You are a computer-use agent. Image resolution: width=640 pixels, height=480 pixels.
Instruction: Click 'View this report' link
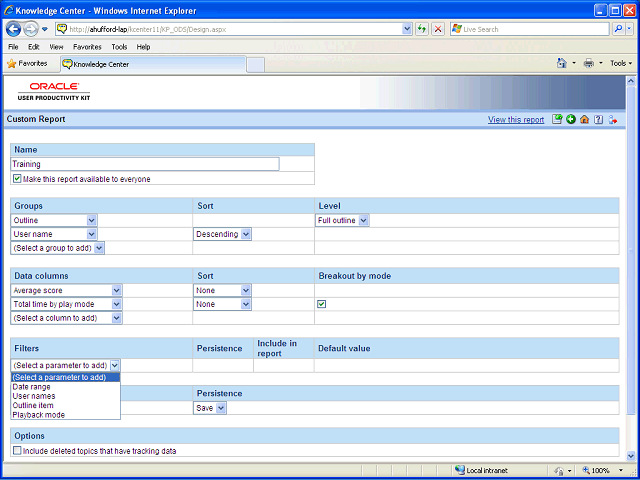pos(516,120)
